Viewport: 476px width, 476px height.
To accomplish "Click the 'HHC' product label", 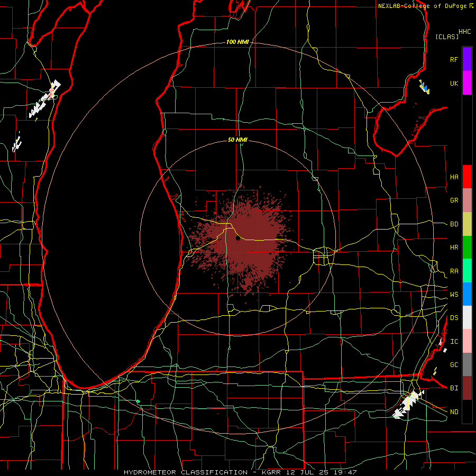I will (x=465, y=32).
